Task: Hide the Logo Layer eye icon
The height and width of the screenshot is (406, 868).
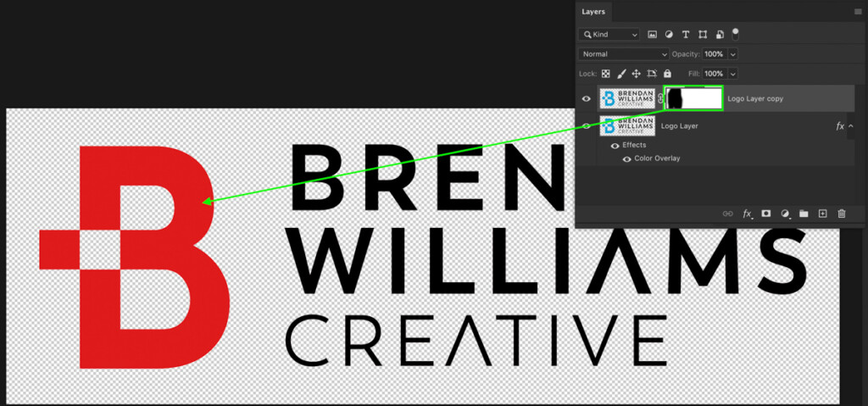Action: [x=587, y=125]
